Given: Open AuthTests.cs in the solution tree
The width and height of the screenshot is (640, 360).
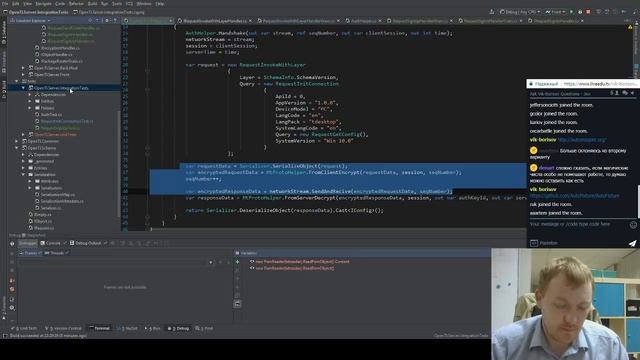Looking at the screenshot, I should (x=51, y=115).
